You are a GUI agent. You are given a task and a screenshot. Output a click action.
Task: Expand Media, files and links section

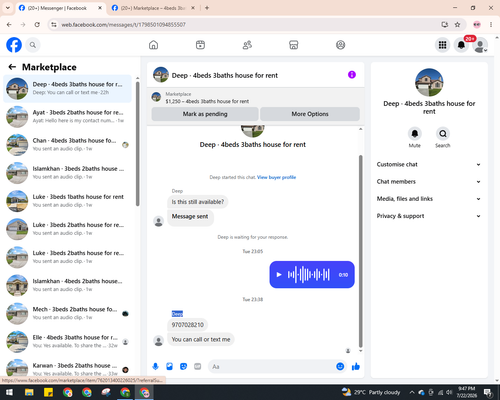pos(429,199)
